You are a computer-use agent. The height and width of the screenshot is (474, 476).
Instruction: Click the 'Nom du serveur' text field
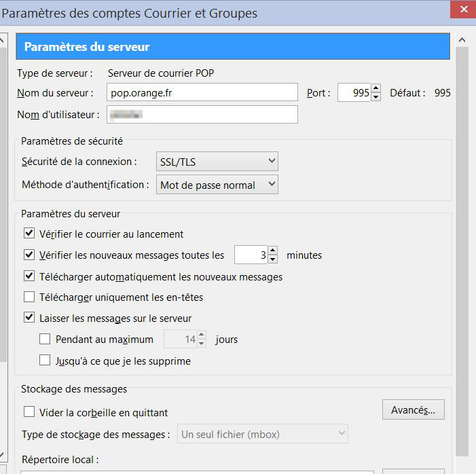pos(202,92)
